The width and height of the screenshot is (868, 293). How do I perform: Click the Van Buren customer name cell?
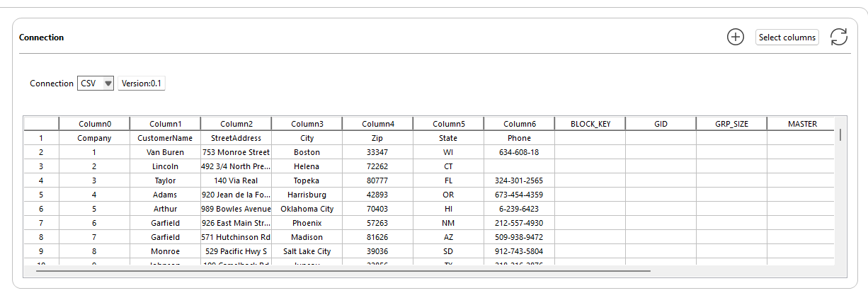(165, 152)
